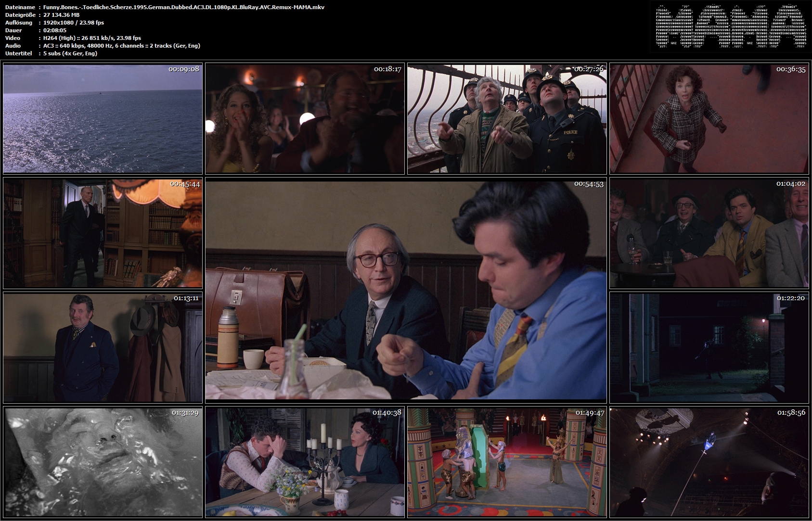
Task: Open the thumbnail stamped 01:40:38
Action: click(305, 462)
